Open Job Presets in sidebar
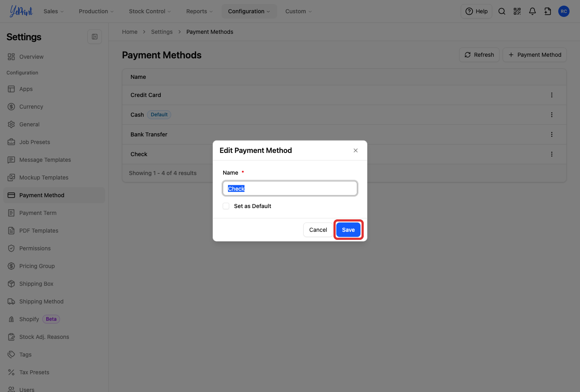 (54, 142)
